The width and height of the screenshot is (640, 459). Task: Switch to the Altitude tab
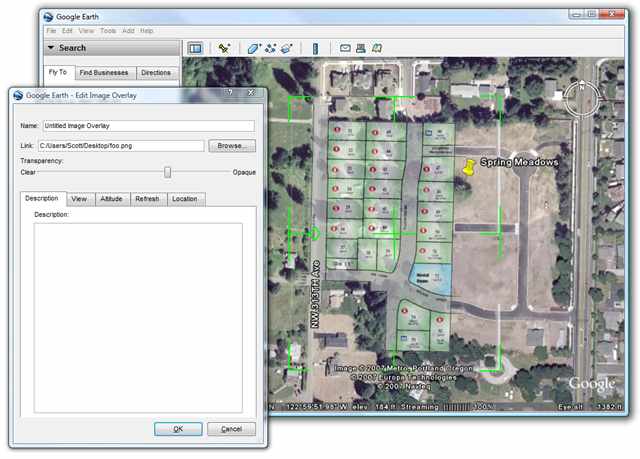(111, 199)
